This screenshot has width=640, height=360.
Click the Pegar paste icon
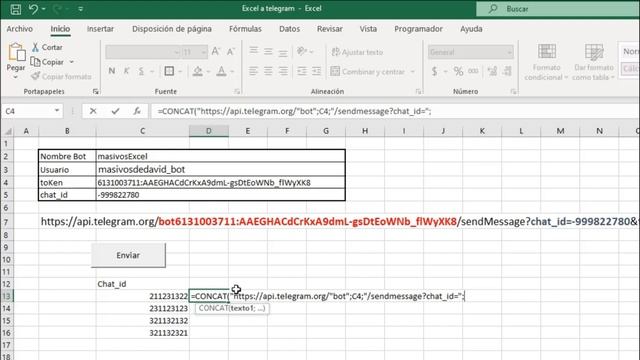pyautogui.click(x=16, y=52)
